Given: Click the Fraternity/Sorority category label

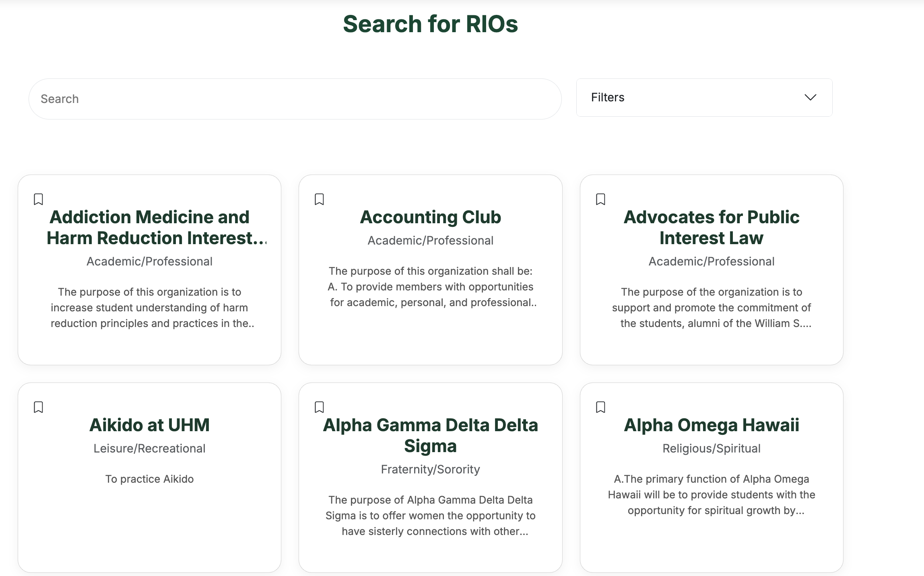Looking at the screenshot, I should tap(430, 469).
